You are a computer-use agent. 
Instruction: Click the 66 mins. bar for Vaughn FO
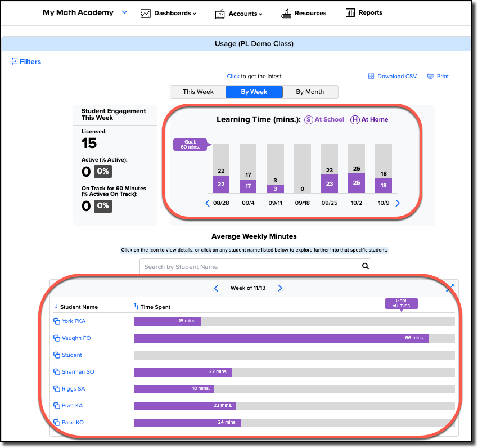(281, 338)
